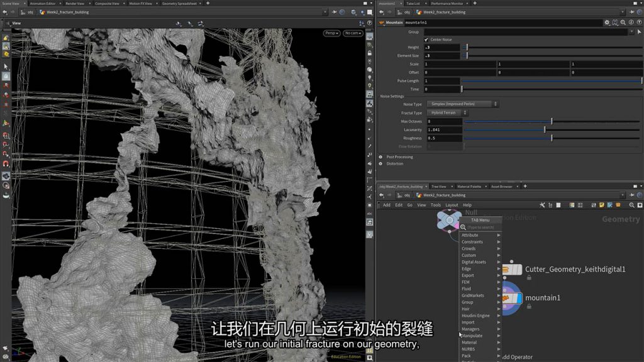This screenshot has width=644, height=362.
Task: Click the mountain1 node in the network
Action: click(511, 298)
